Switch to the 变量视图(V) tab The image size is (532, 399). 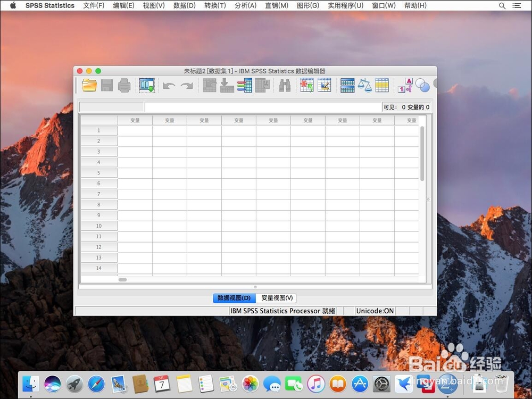[x=277, y=298]
